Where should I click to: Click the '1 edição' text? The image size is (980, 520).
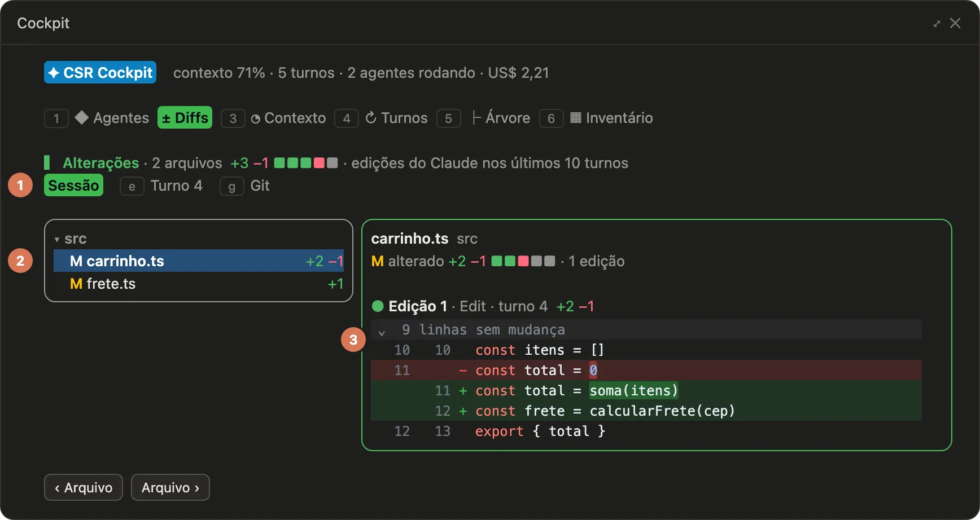click(x=597, y=261)
